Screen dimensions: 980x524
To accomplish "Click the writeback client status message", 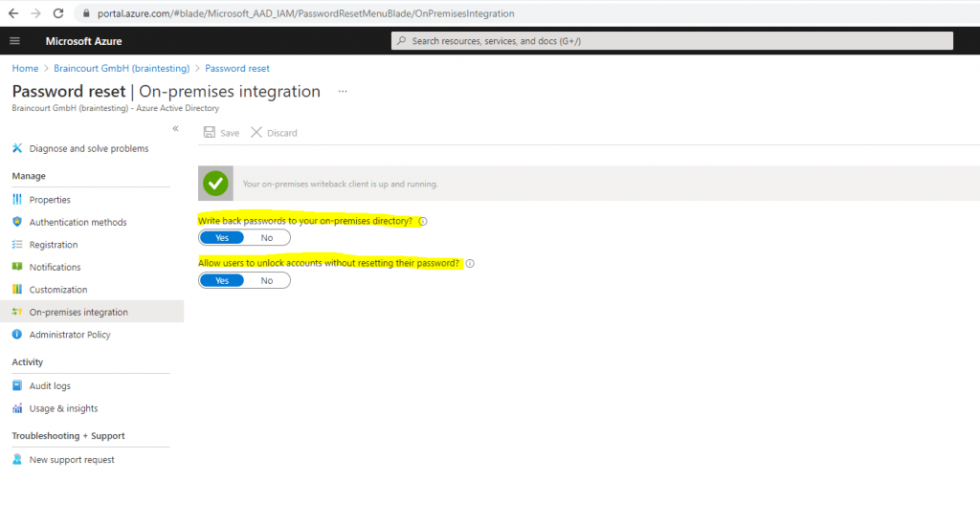I will (x=340, y=184).
